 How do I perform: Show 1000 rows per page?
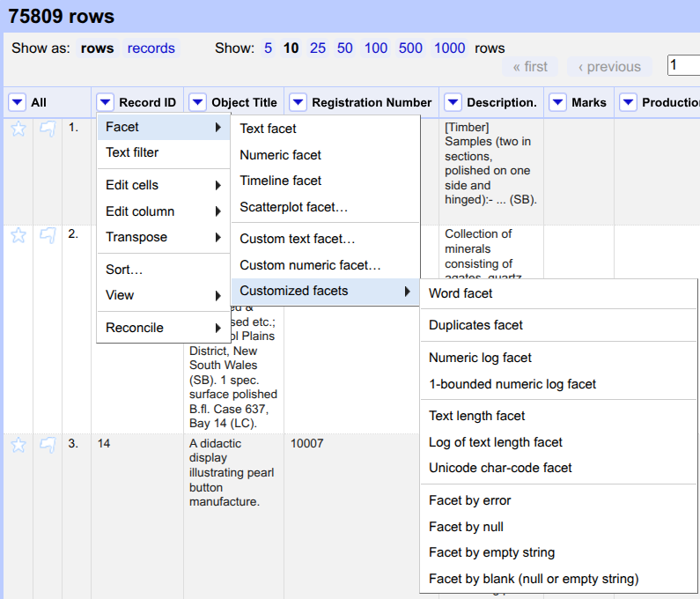click(449, 48)
